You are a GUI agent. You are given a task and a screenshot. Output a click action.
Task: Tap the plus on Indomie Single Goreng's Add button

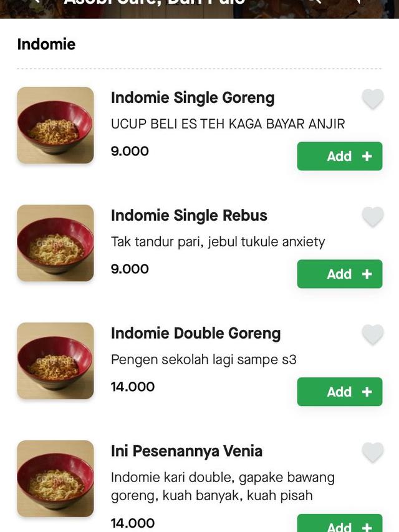point(366,156)
